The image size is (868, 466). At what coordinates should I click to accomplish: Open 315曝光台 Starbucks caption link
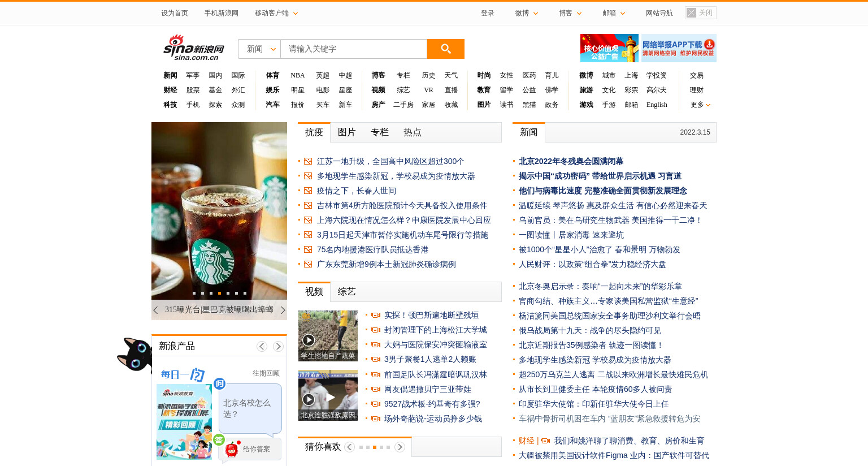coord(219,310)
